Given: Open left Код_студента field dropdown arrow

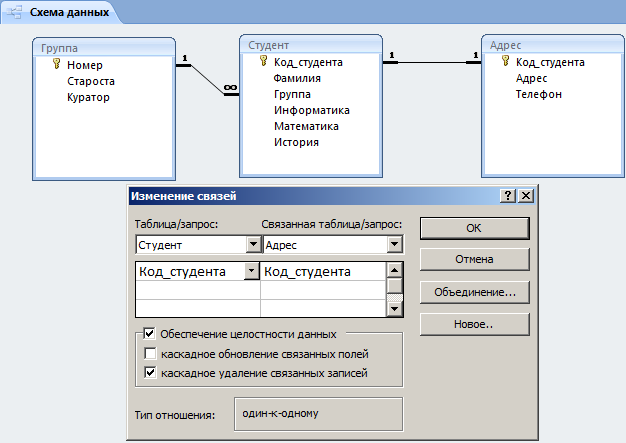Looking at the screenshot, I should pos(252,271).
